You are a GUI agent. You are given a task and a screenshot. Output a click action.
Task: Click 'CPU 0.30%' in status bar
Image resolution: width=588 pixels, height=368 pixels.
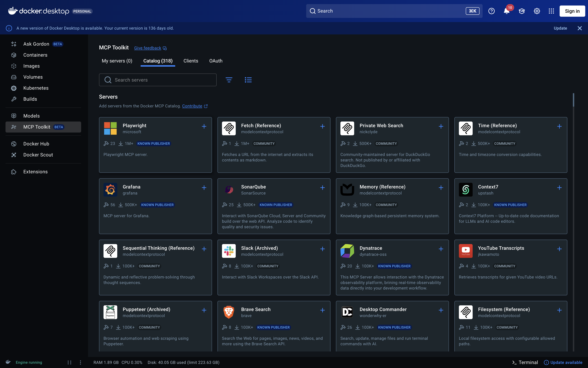tap(132, 362)
